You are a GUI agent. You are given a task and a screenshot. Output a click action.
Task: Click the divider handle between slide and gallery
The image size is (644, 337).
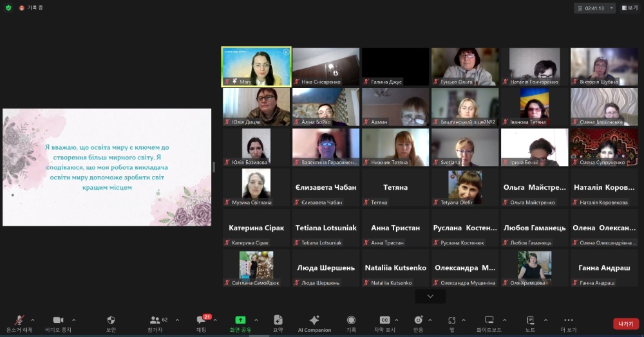click(x=214, y=167)
